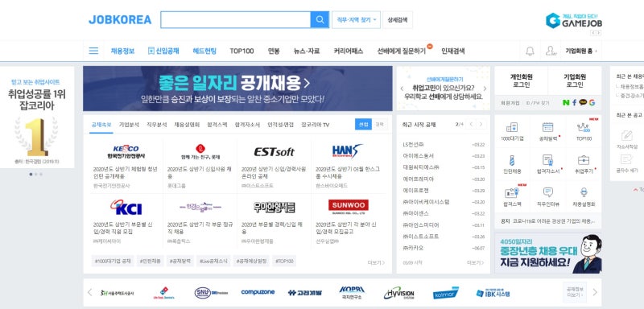Toggle the 신입 filter button
The width and height of the screenshot is (644, 309).
point(364,125)
